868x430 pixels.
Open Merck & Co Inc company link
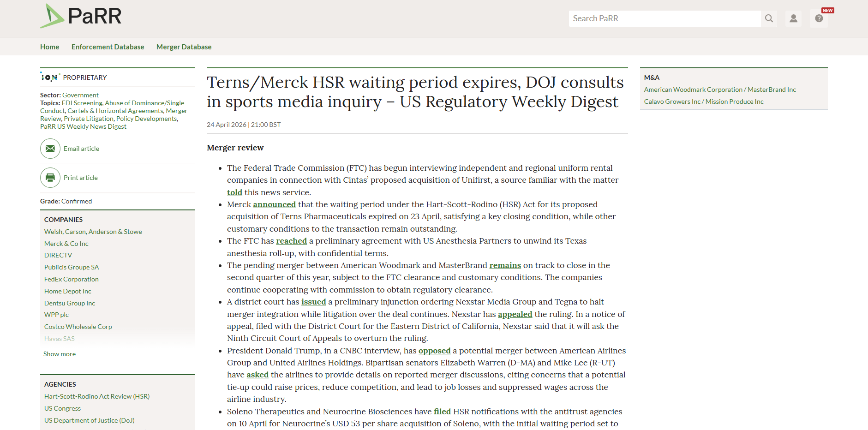pyautogui.click(x=66, y=244)
